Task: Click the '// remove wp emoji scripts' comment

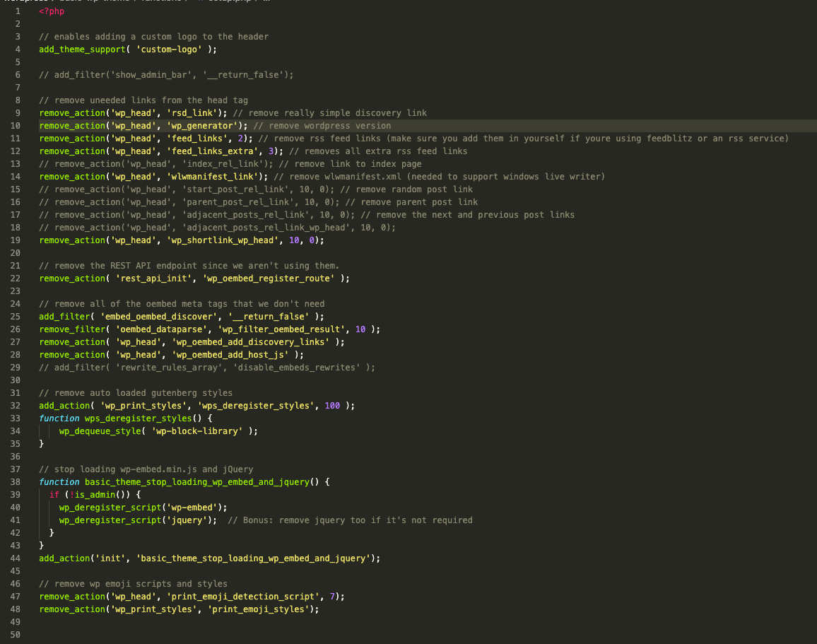Action: coord(134,584)
